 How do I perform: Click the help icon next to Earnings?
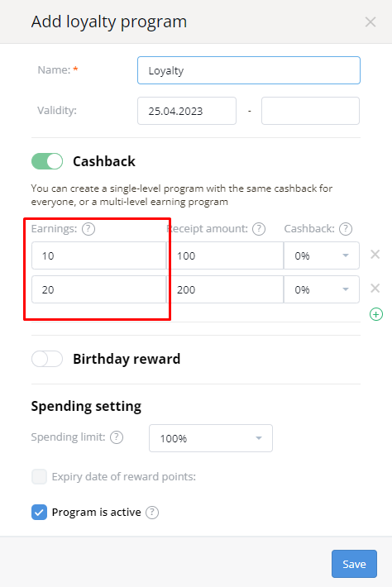point(88,229)
